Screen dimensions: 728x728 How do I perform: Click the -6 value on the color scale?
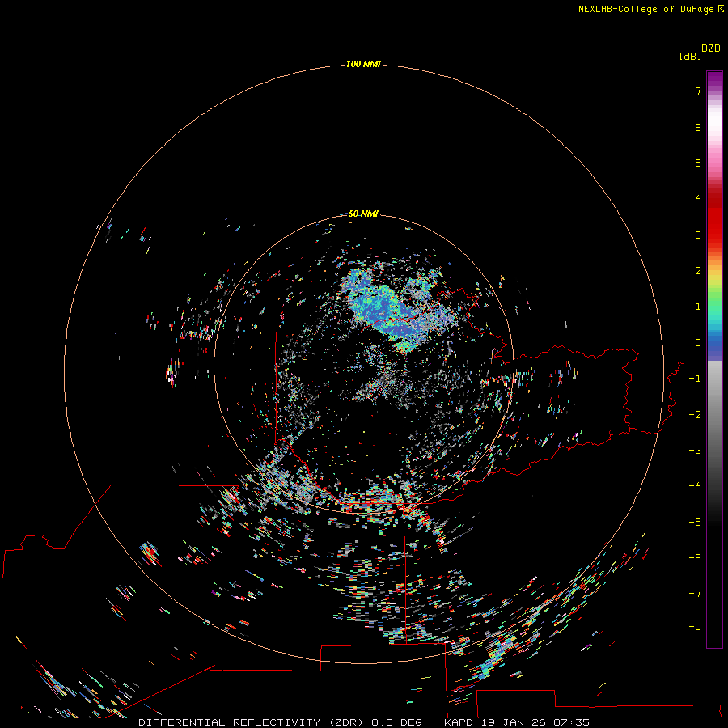click(x=695, y=558)
